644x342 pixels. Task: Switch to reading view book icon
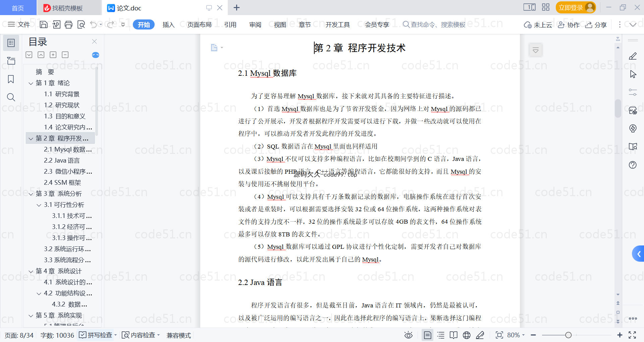[453, 335]
